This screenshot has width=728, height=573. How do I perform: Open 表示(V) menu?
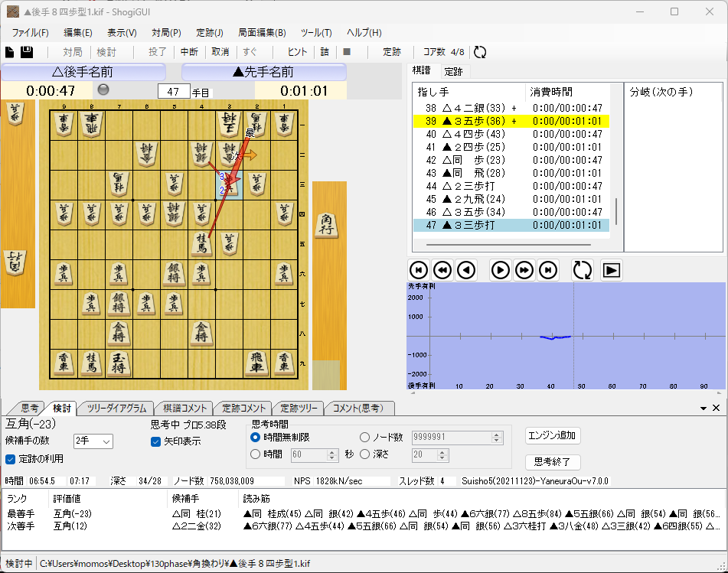tap(122, 32)
